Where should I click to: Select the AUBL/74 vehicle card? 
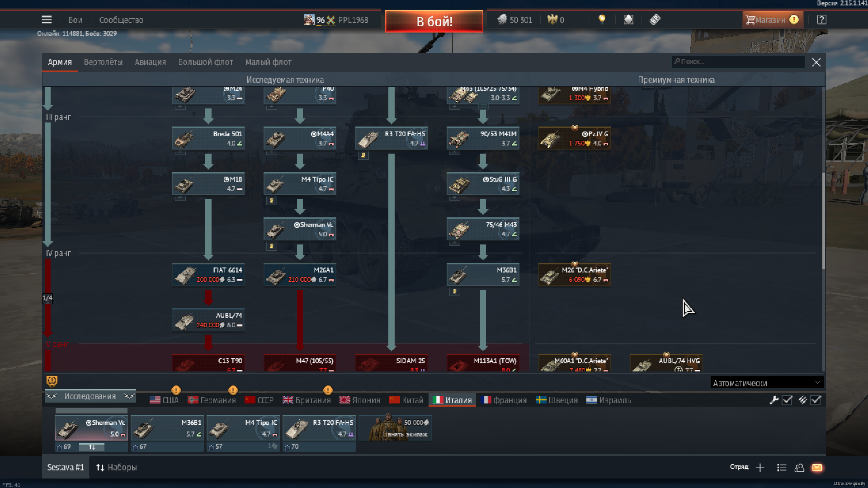pos(208,320)
